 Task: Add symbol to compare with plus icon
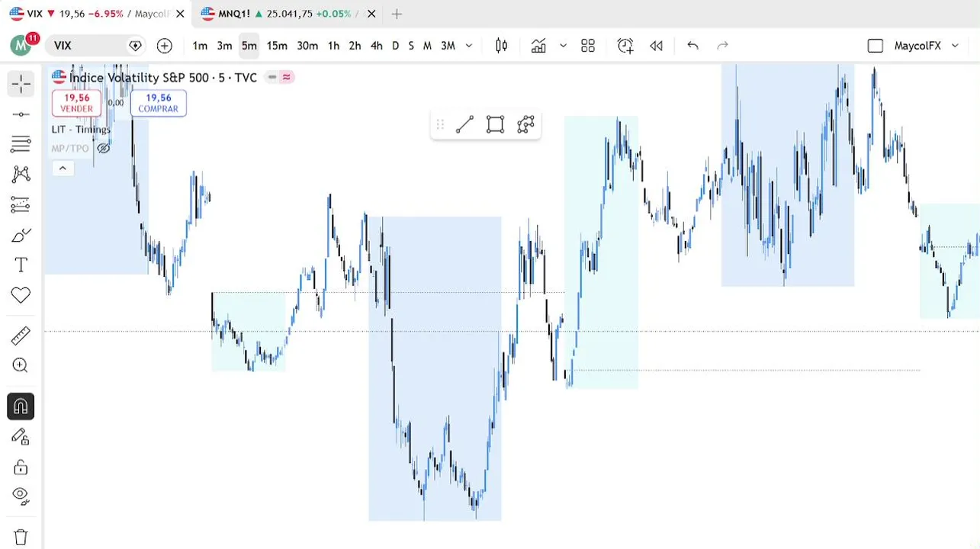(164, 46)
